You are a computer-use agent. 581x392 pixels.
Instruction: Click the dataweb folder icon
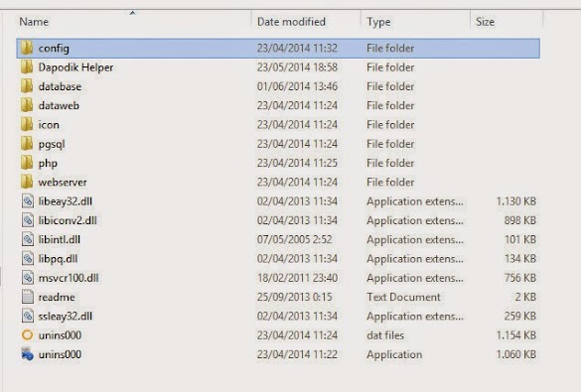point(27,105)
